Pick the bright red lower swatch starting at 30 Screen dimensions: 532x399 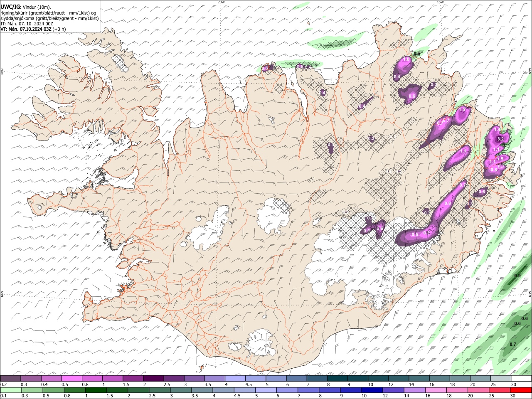520,390
